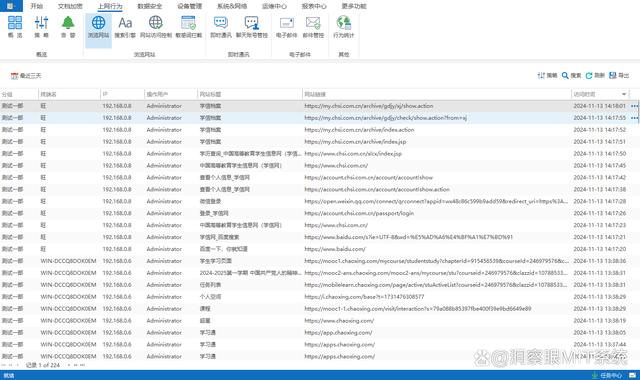Click timestamp 2024-11-13 14:17:45
The width and height of the screenshot is (640, 380).
(599, 165)
